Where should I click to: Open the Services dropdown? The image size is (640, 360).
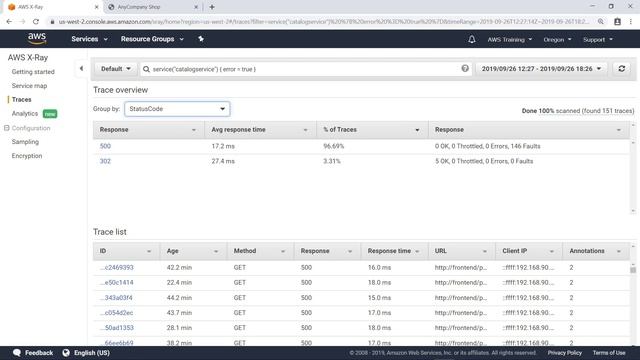89,39
